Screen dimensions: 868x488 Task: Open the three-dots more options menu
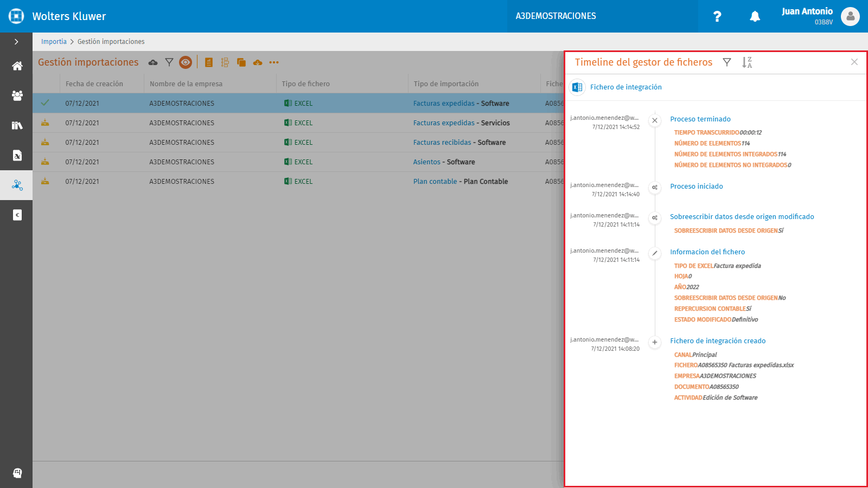(x=274, y=62)
